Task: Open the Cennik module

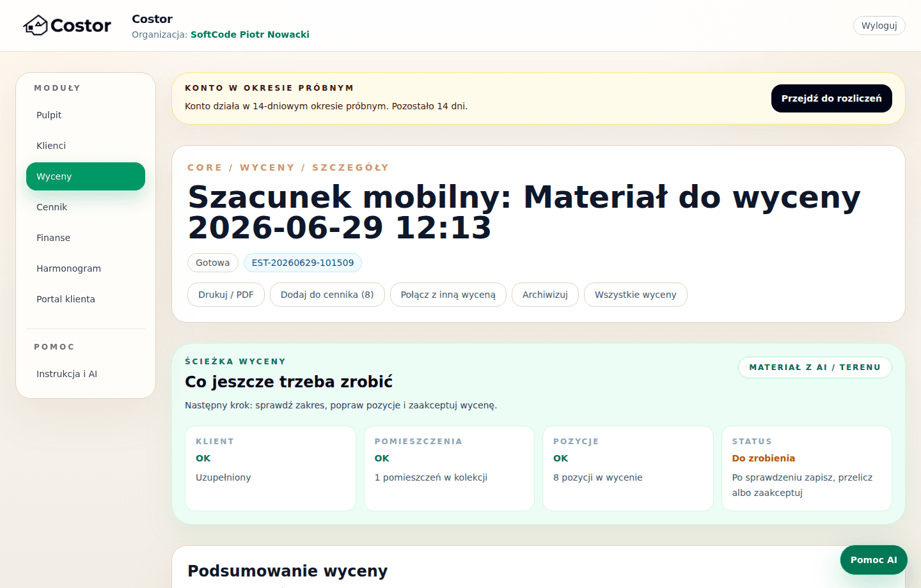Action: pyautogui.click(x=86, y=207)
